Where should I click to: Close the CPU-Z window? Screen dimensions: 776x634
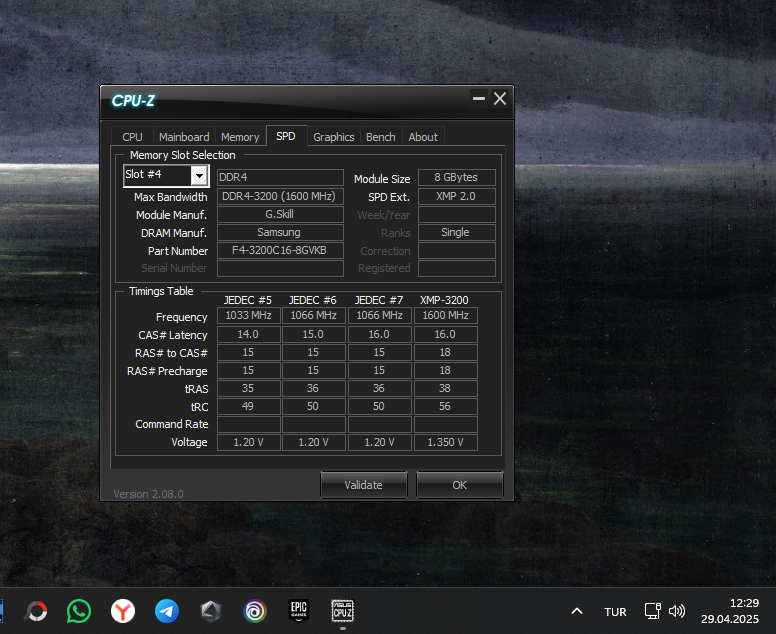point(500,98)
